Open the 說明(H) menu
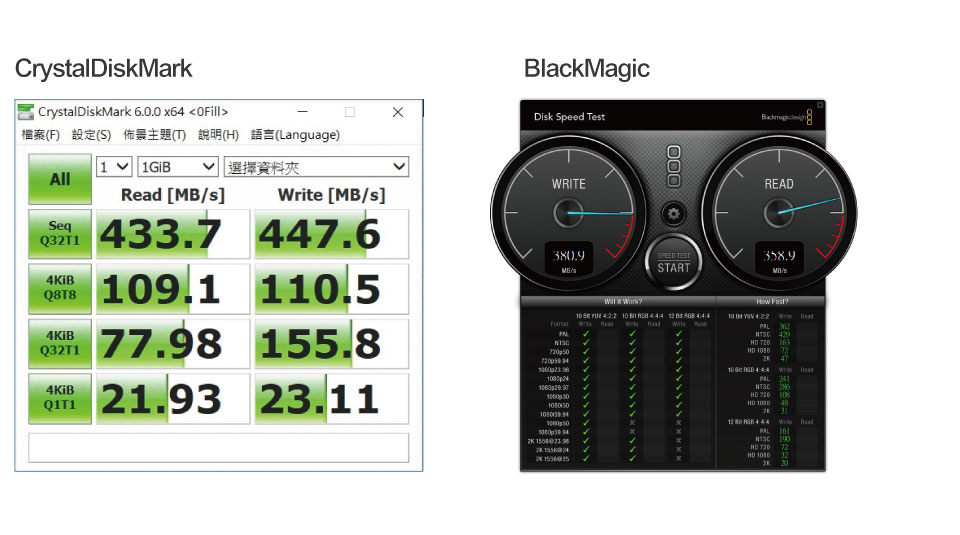Screen dimensions: 960x535 click(x=218, y=135)
